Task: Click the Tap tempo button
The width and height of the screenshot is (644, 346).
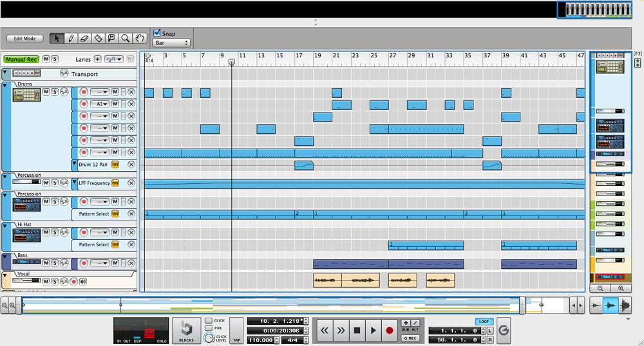Action: click(236, 331)
